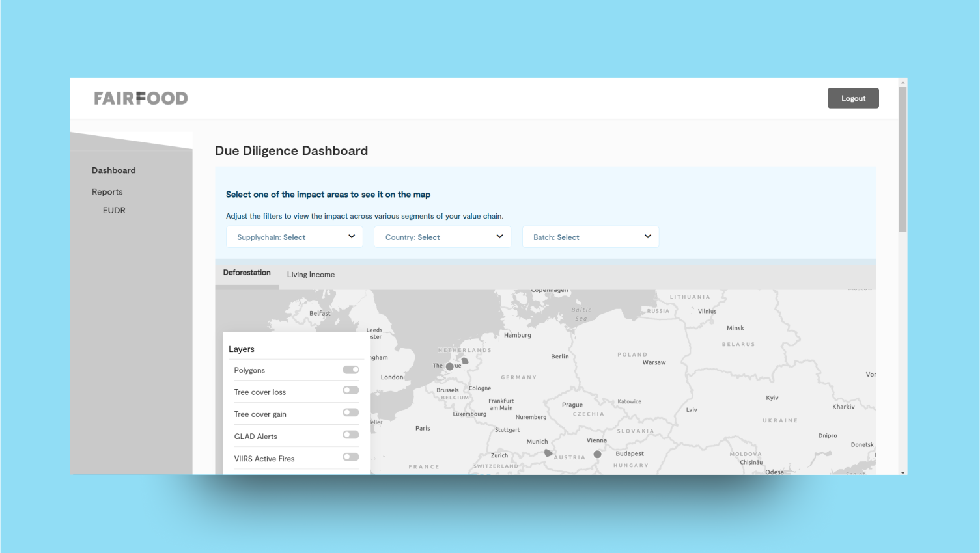This screenshot has width=980, height=553.
Task: Click the London label on the map
Action: [x=392, y=377]
